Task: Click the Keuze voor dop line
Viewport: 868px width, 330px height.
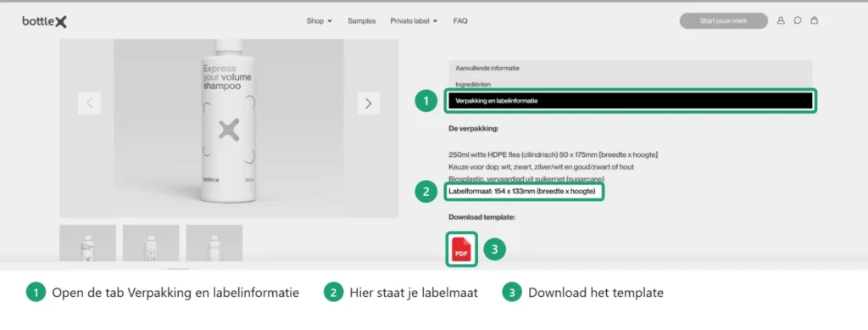Action: point(541,166)
